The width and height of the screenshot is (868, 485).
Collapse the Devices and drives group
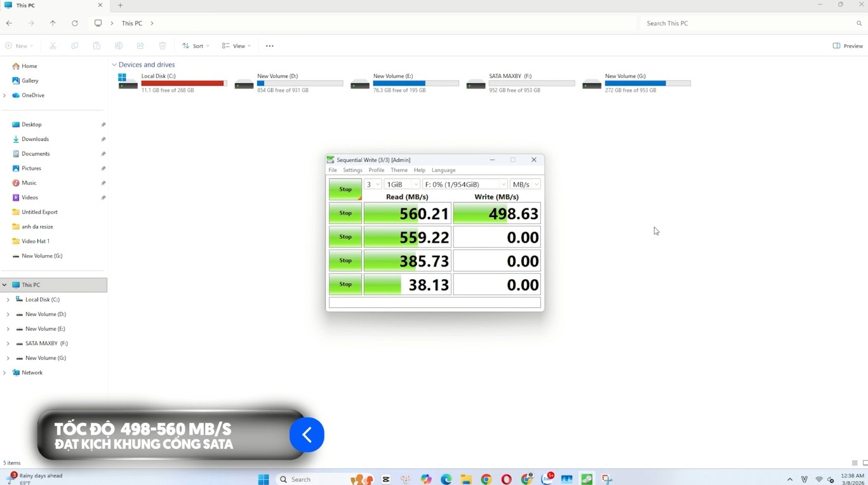tap(114, 65)
